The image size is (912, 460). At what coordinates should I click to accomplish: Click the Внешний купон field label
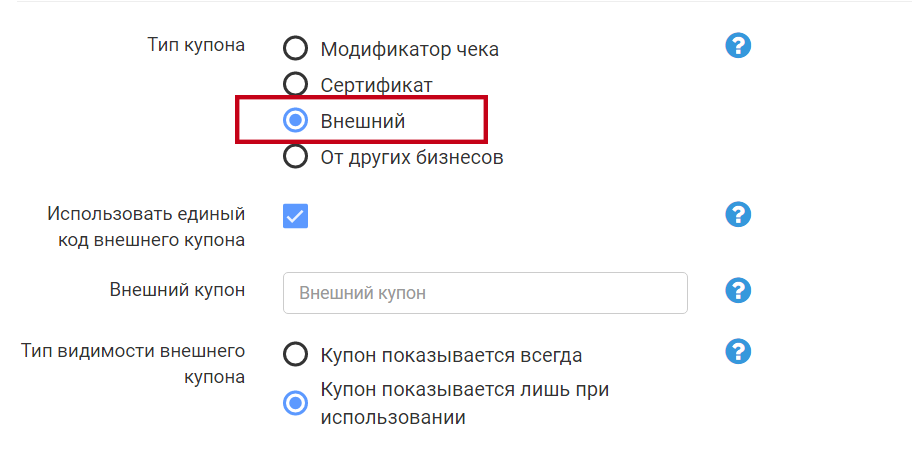tap(177, 290)
